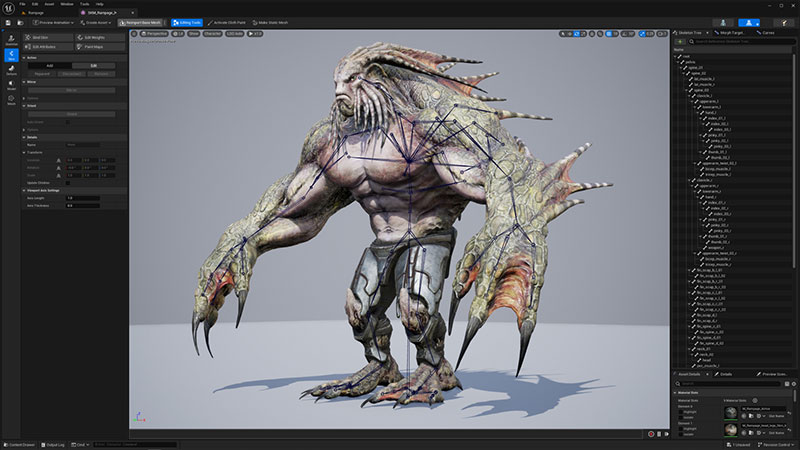Toggle the Element 0 Highlight checkbox
Screen dimensions: 800x450
(681, 412)
